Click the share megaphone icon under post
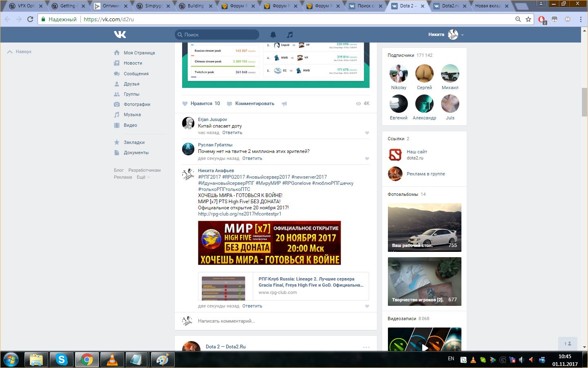The image size is (588, 368). [x=284, y=104]
